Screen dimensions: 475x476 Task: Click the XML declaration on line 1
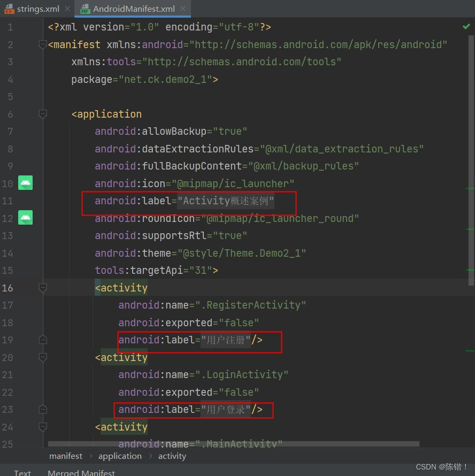coord(159,27)
